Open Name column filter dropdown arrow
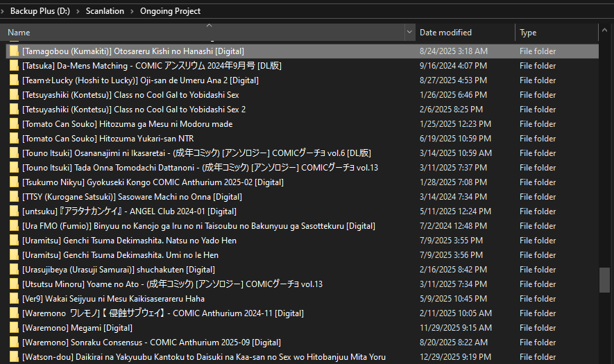Viewport: 614px width, 364px height. tap(409, 32)
